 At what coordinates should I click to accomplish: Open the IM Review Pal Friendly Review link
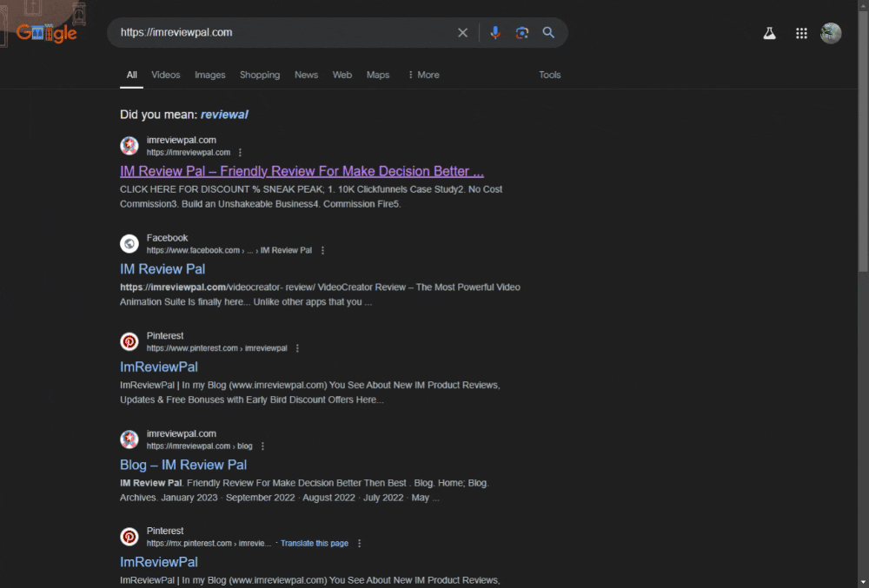click(x=302, y=171)
